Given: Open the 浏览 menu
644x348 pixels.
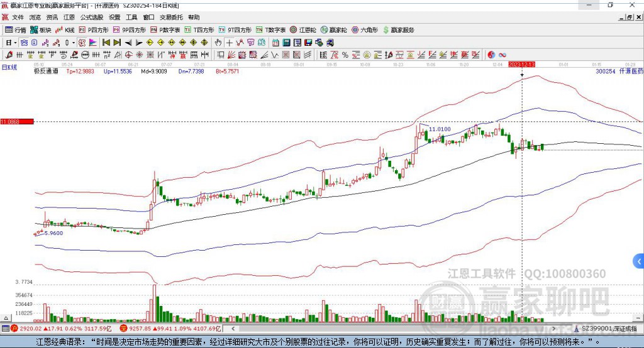Looking at the screenshot, I should pyautogui.click(x=35, y=17).
